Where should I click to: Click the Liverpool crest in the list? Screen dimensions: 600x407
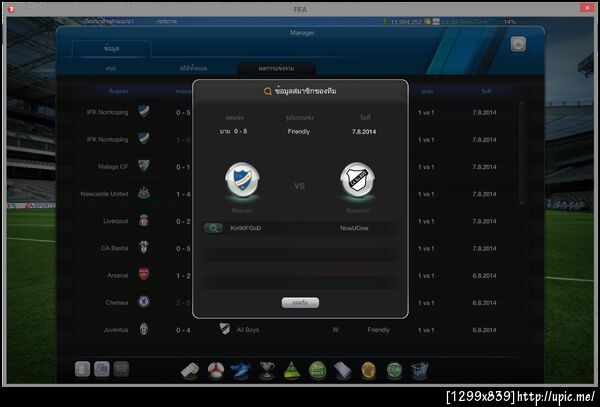point(144,221)
